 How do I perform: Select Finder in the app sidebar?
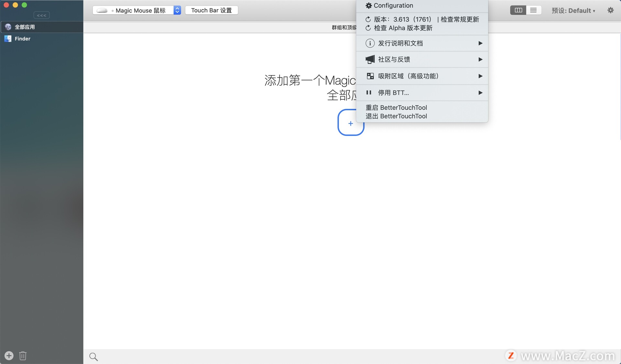(x=42, y=39)
